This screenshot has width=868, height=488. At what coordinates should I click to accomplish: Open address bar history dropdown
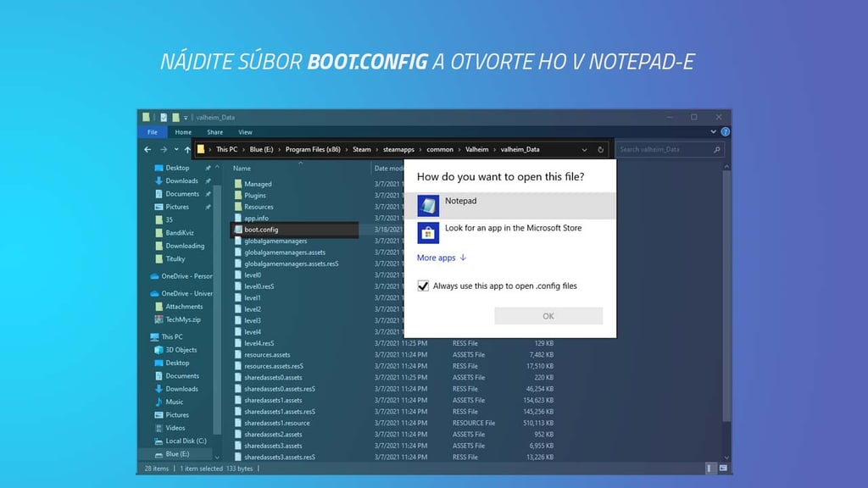click(x=584, y=150)
